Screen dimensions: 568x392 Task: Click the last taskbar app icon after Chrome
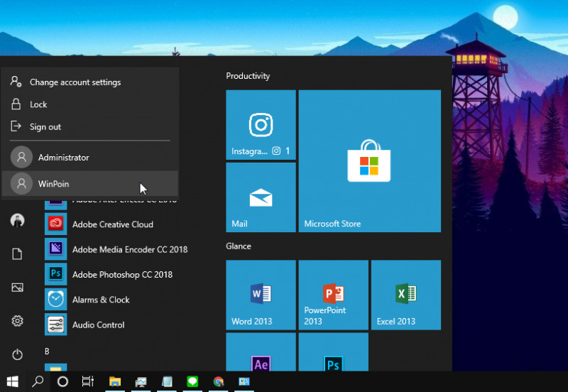coord(244,381)
